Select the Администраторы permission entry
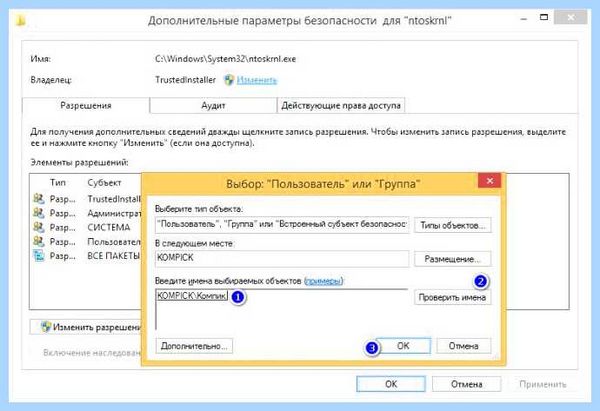The height and width of the screenshot is (411, 600). tap(87, 213)
